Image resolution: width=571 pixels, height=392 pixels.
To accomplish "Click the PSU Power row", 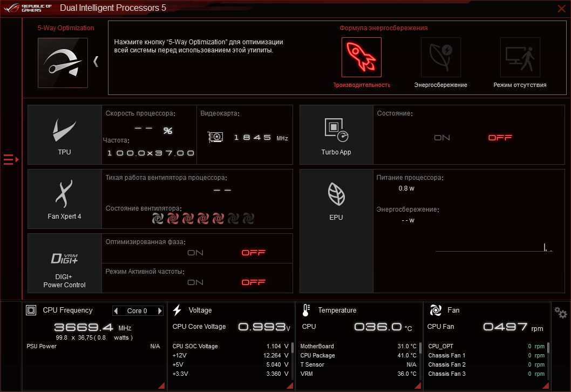I will click(x=93, y=346).
